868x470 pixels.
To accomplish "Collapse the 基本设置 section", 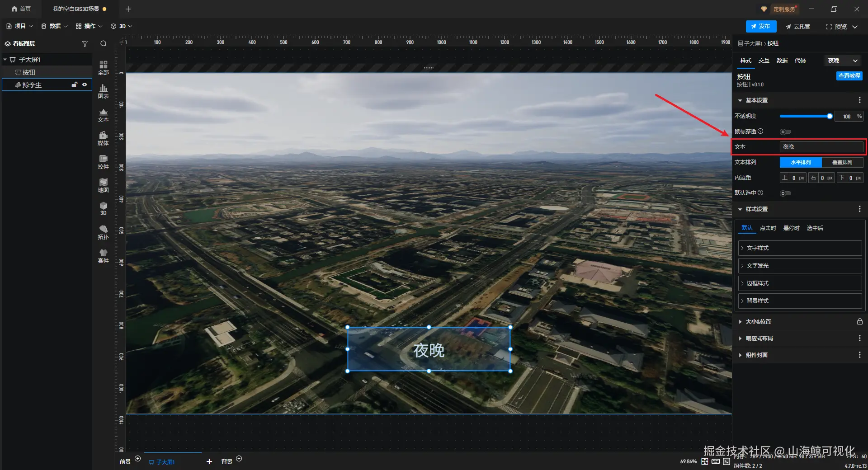I will [x=740, y=100].
